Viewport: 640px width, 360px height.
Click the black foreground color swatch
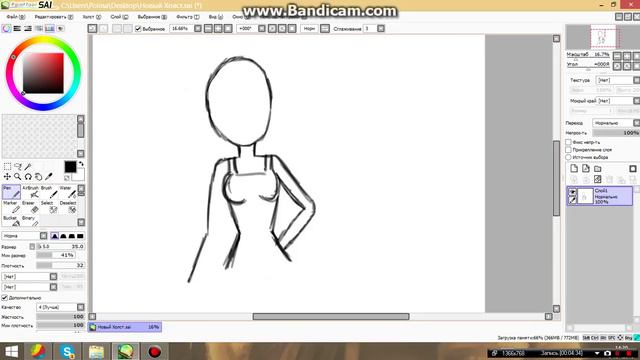[70, 167]
